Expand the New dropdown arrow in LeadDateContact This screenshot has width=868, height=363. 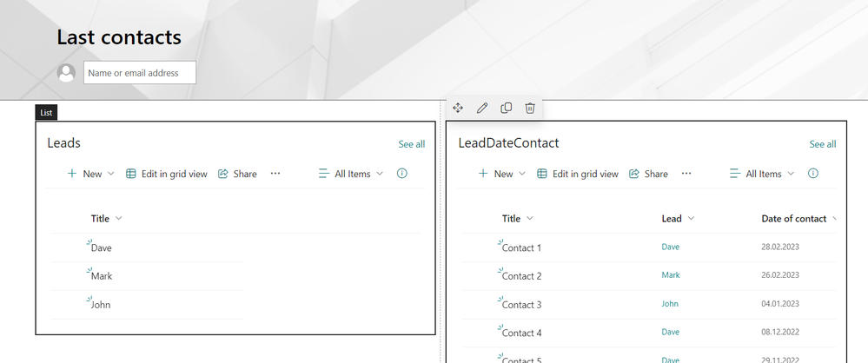tap(521, 174)
